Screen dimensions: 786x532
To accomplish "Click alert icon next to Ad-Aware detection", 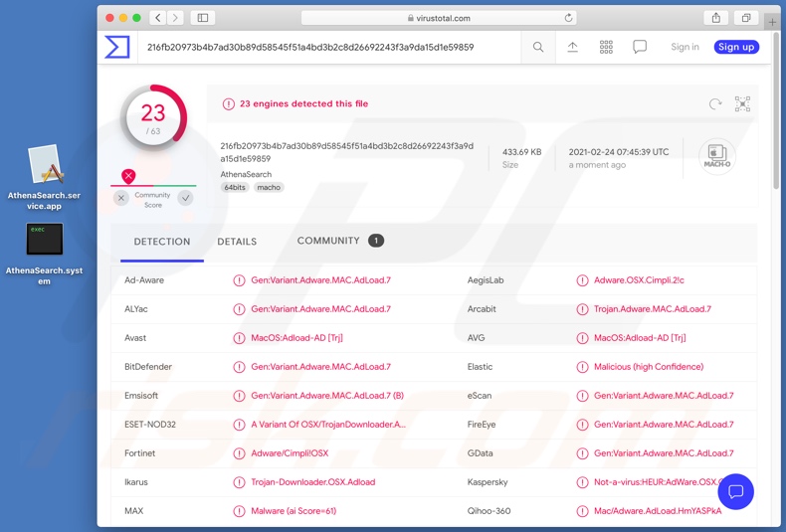I will click(x=239, y=280).
